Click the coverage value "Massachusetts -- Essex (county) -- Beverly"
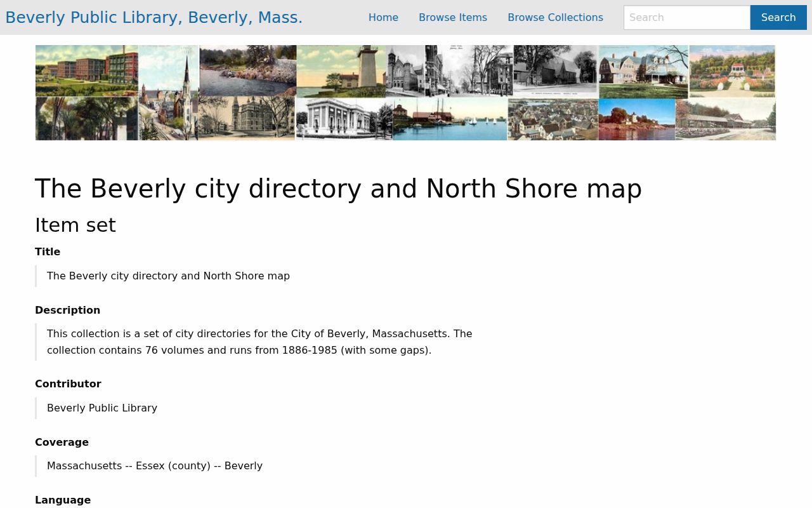 [155, 466]
